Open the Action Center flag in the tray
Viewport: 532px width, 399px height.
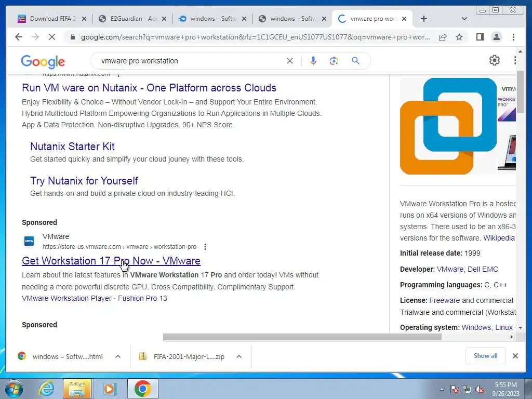(455, 389)
